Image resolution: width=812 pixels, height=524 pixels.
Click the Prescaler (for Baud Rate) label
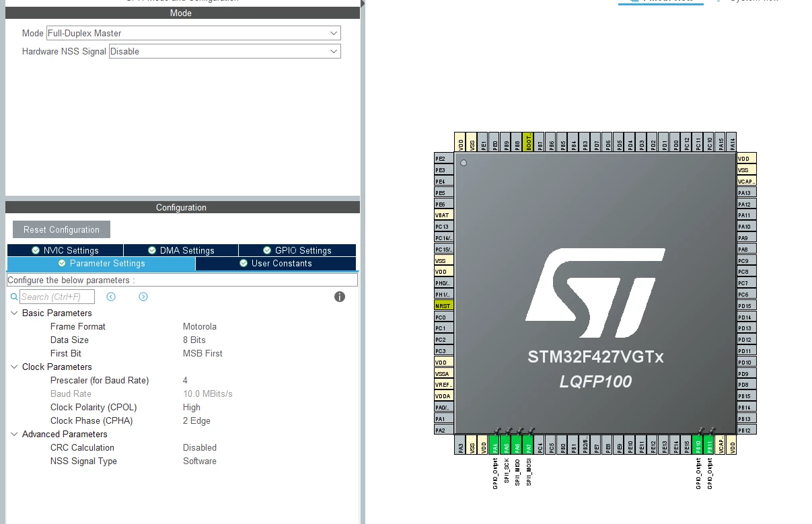click(x=100, y=381)
